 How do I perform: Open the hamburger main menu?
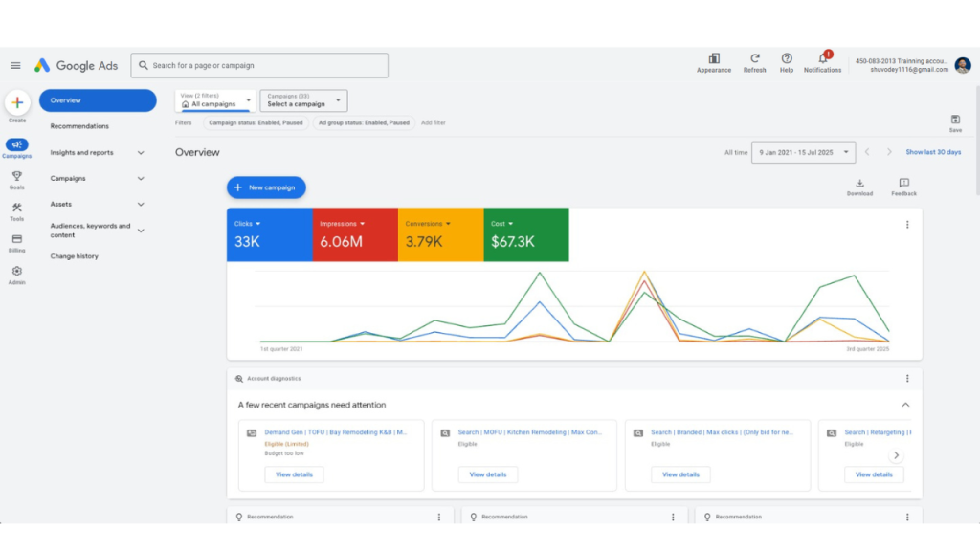click(15, 66)
